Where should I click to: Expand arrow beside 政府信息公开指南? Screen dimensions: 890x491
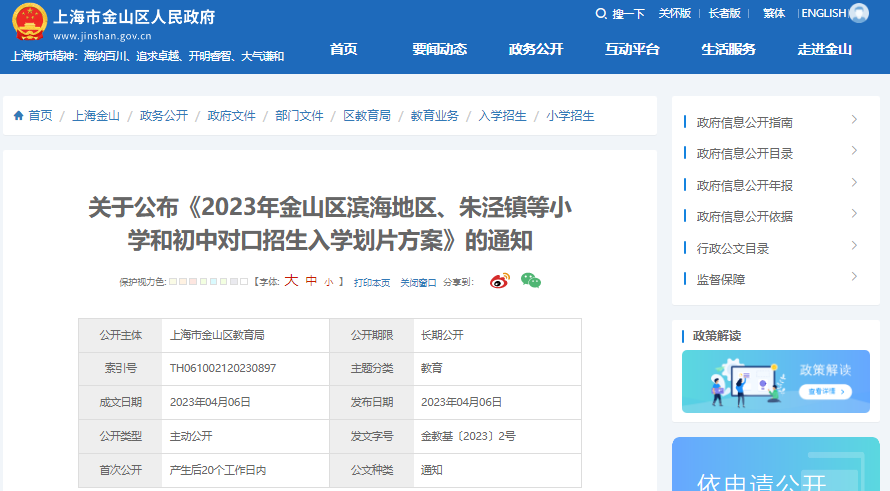pyautogui.click(x=854, y=120)
